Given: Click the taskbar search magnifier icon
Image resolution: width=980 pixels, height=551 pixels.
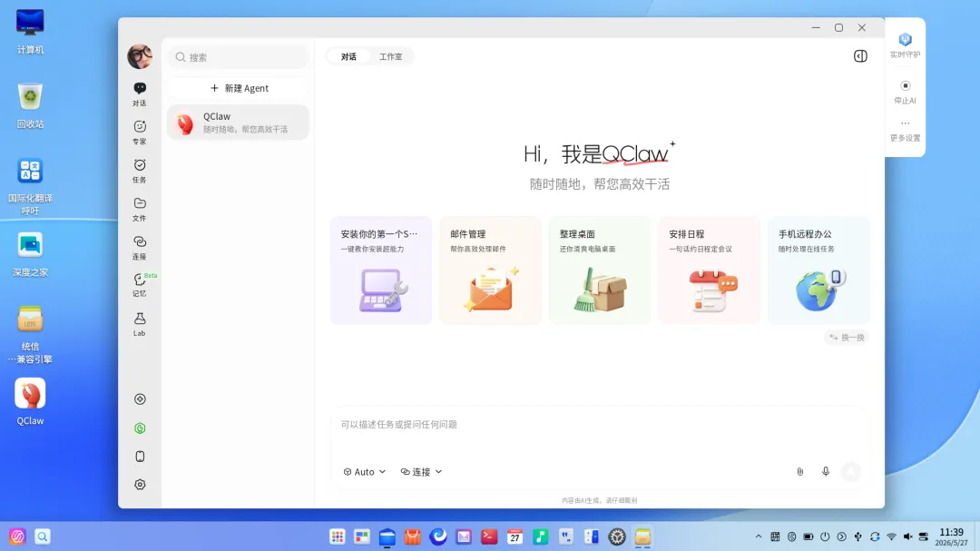Looking at the screenshot, I should (x=43, y=536).
